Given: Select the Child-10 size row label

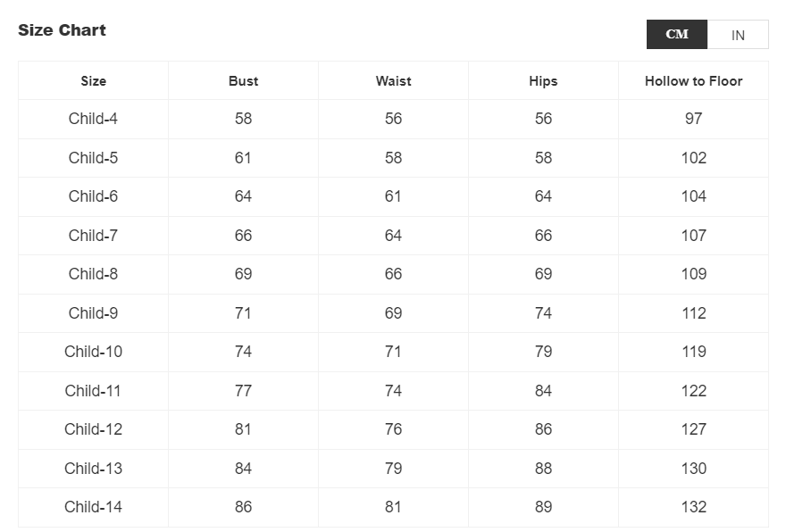Looking at the screenshot, I should pos(93,352).
